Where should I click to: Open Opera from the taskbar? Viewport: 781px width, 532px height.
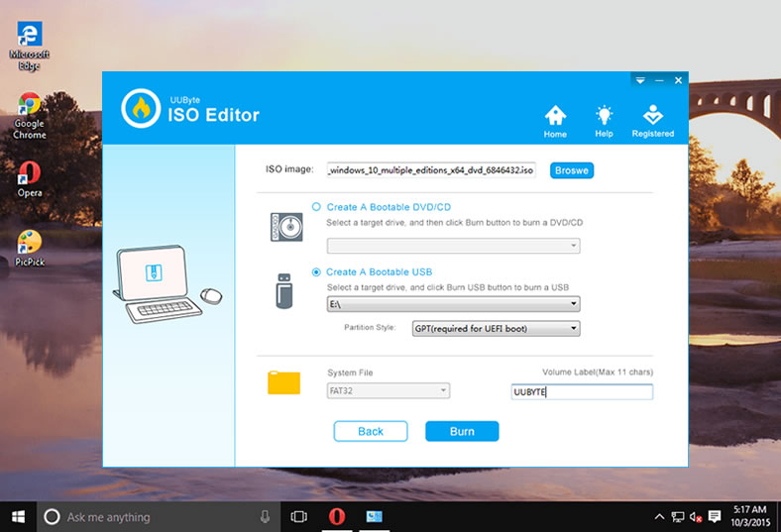pyautogui.click(x=338, y=516)
